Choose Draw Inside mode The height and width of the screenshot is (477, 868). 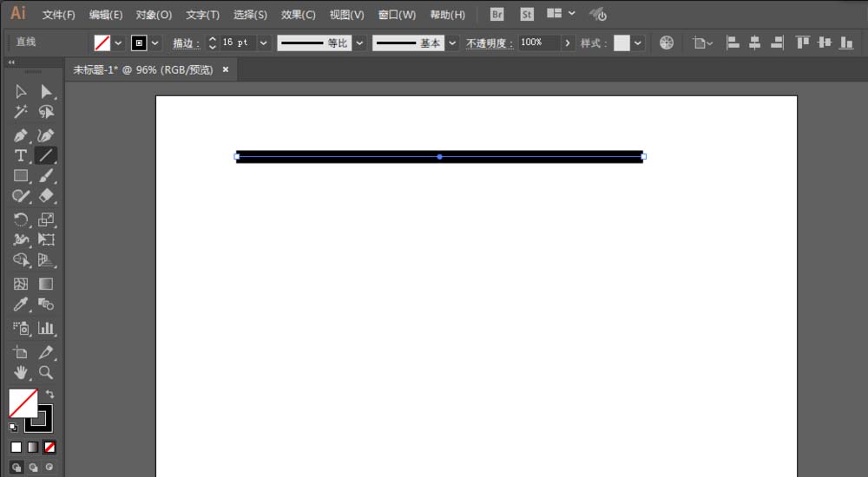[x=49, y=467]
